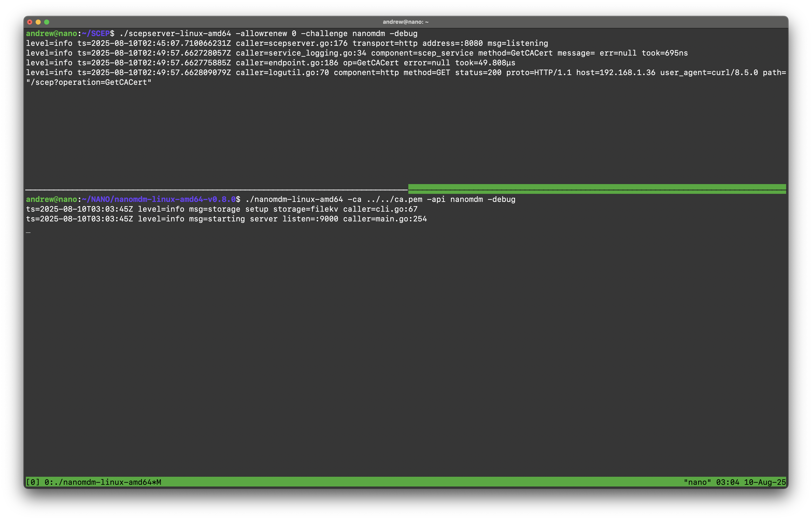Click the listen=:9000 log text
The height and width of the screenshot is (520, 812).
[310, 219]
